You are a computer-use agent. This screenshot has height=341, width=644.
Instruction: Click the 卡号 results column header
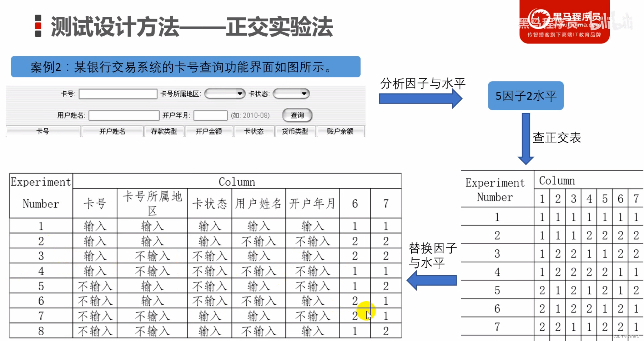(x=43, y=131)
